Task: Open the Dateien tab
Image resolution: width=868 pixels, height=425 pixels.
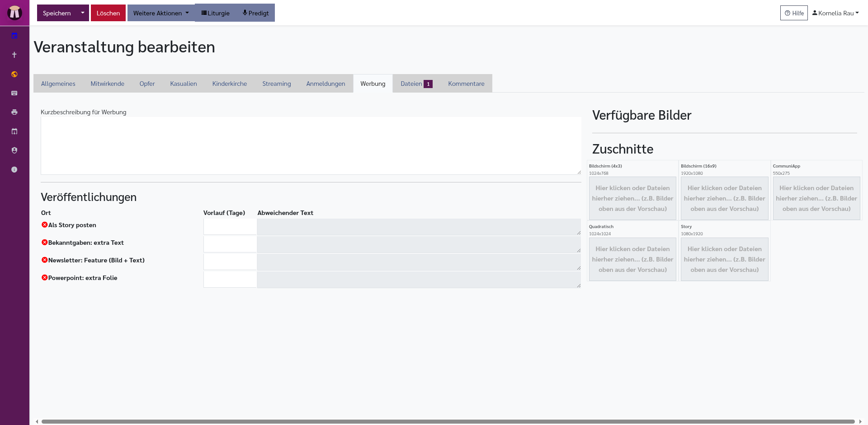Action: pos(416,84)
